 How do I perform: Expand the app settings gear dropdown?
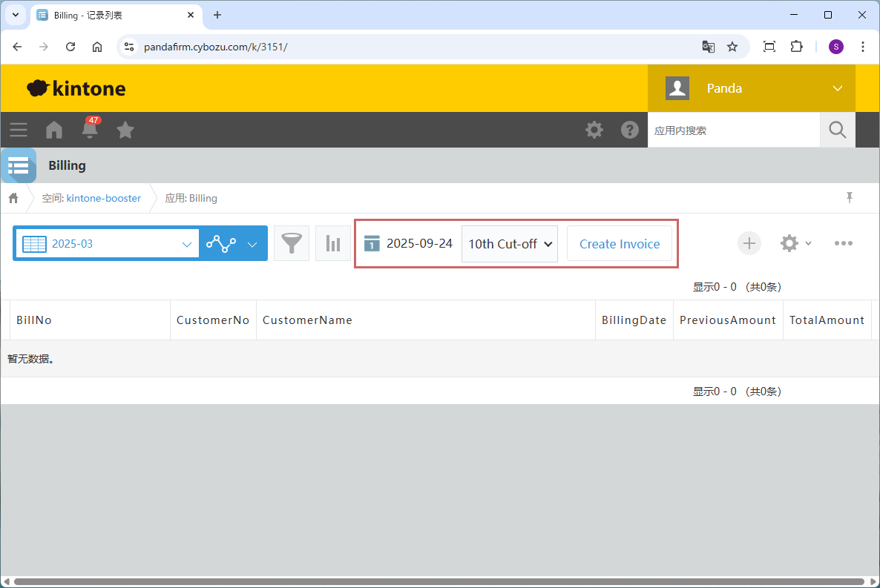click(x=795, y=243)
